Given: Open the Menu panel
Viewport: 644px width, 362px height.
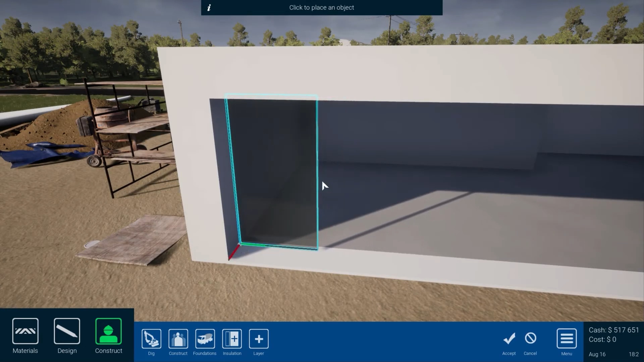Looking at the screenshot, I should pos(567,339).
